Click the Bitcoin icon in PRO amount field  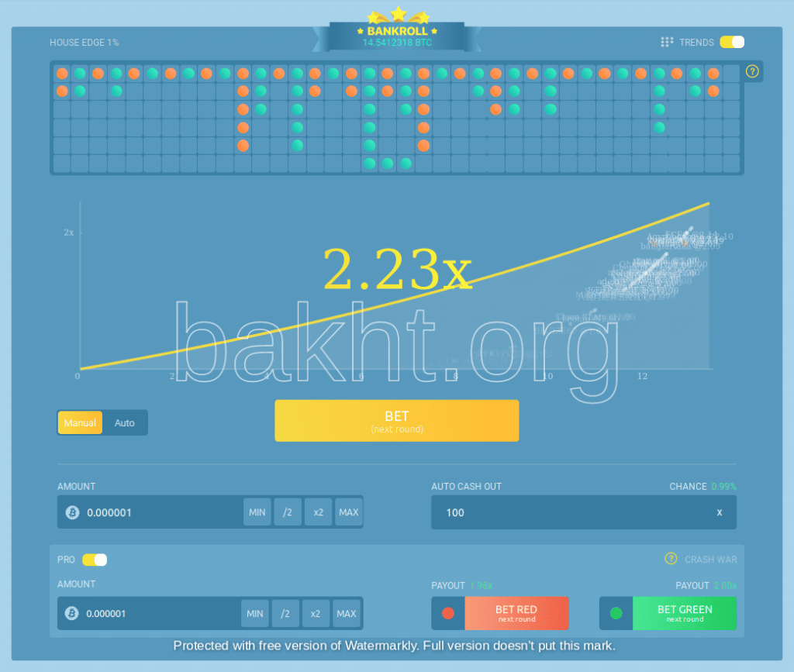click(x=72, y=613)
